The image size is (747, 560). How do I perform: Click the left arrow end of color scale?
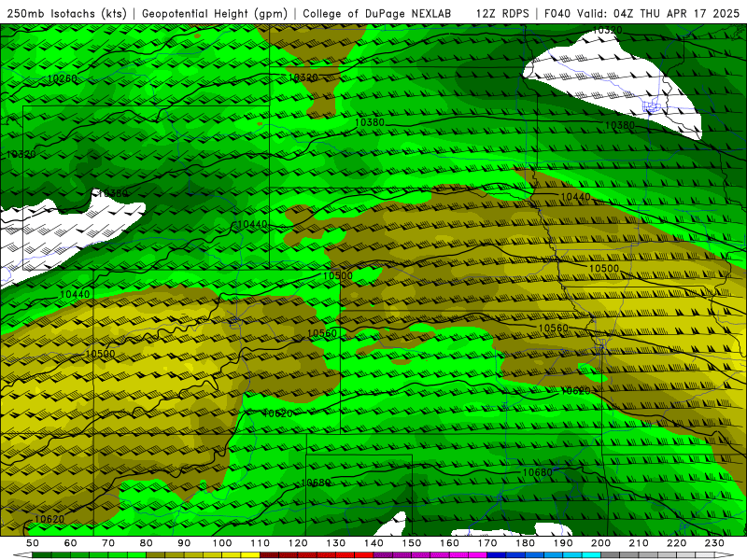22,555
